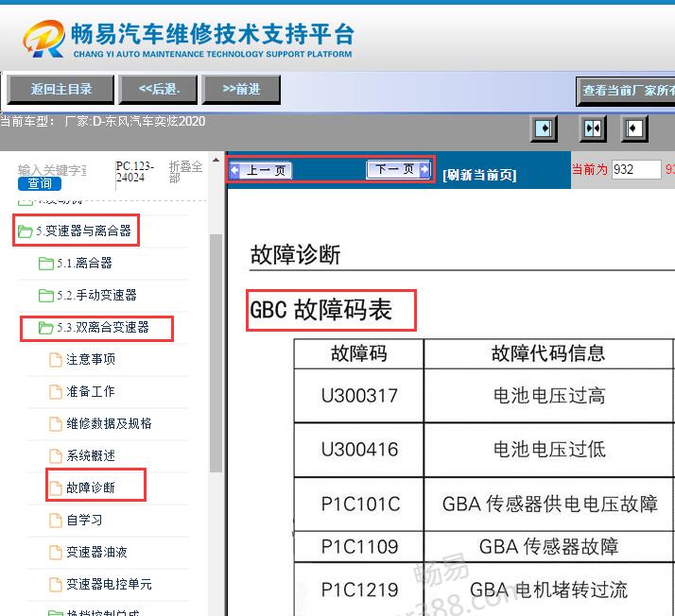Open the 变速器电控单元 document

[109, 584]
